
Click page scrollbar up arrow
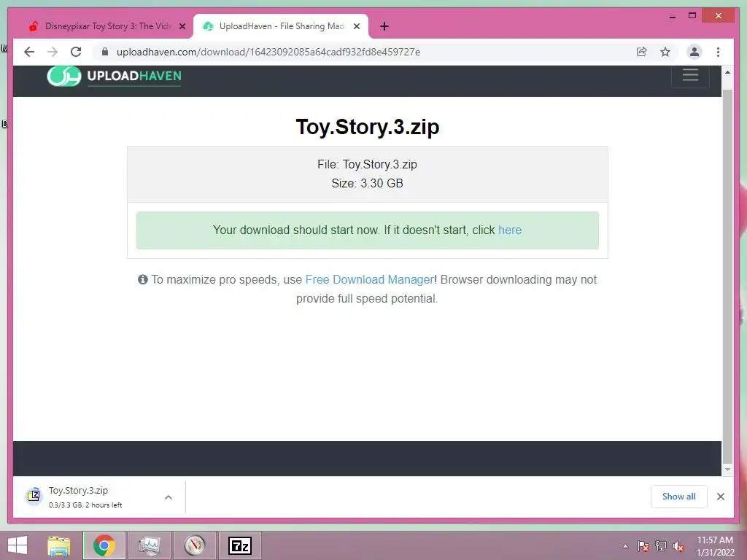pos(727,72)
